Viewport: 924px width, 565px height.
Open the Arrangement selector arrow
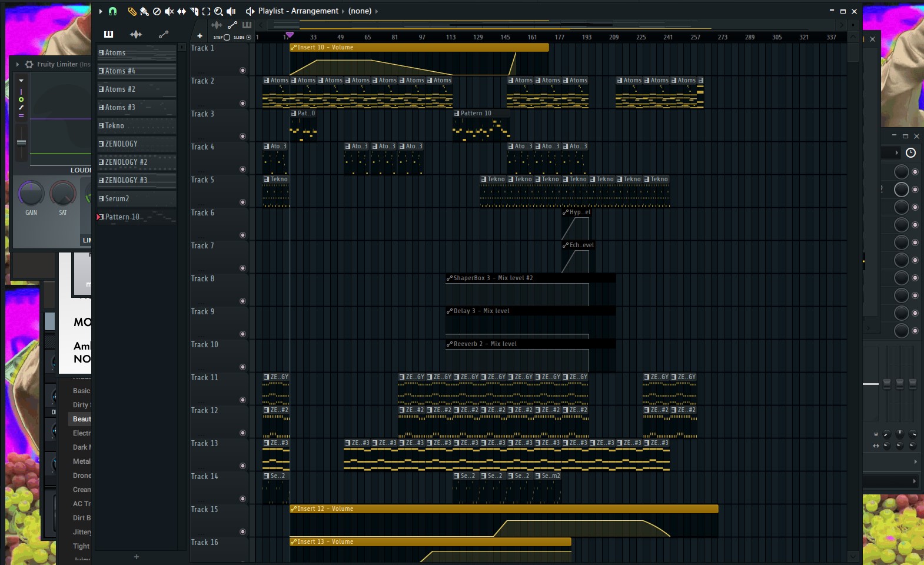[343, 11]
